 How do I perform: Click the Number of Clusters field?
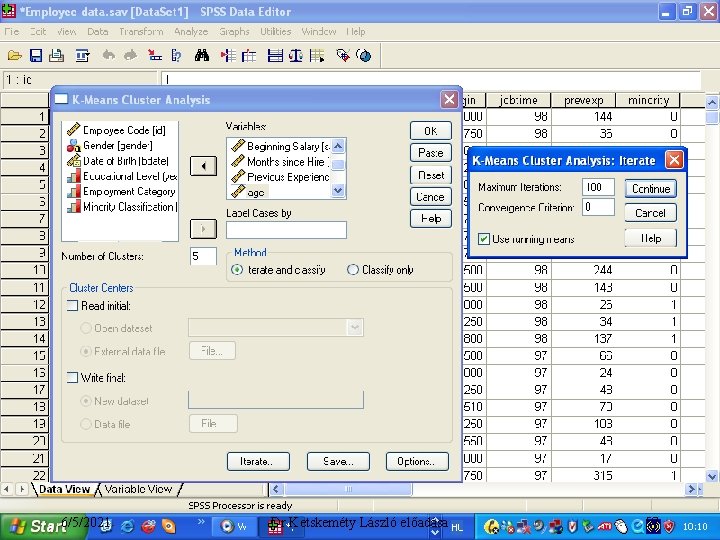point(203,256)
